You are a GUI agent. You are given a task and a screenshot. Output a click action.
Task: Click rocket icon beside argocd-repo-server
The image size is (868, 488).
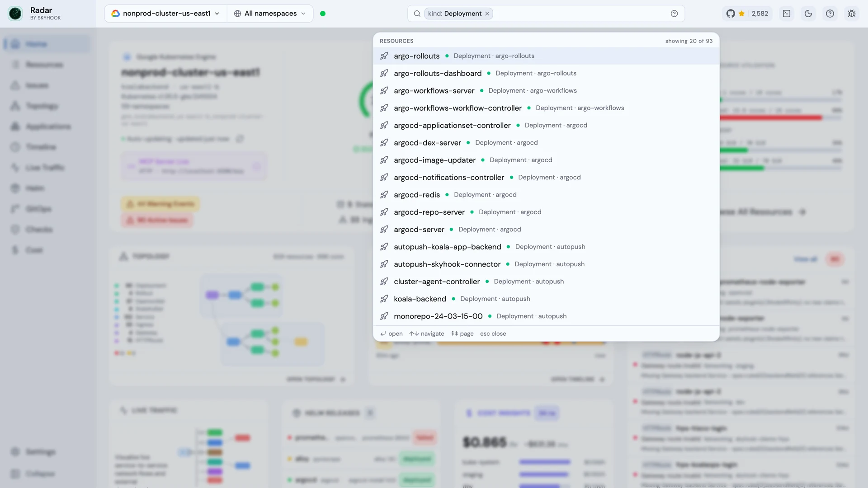(384, 212)
